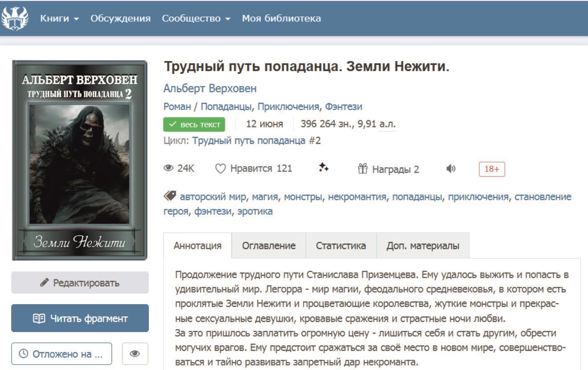Open tag 'монстры'
Screen dimensions: 588x370
[303, 197]
